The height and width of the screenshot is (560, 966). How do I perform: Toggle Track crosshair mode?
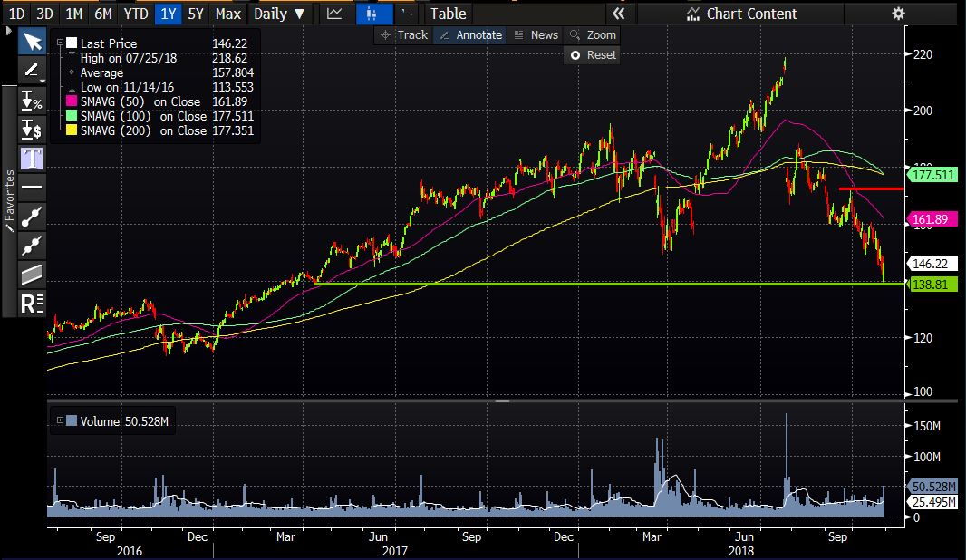[x=404, y=35]
